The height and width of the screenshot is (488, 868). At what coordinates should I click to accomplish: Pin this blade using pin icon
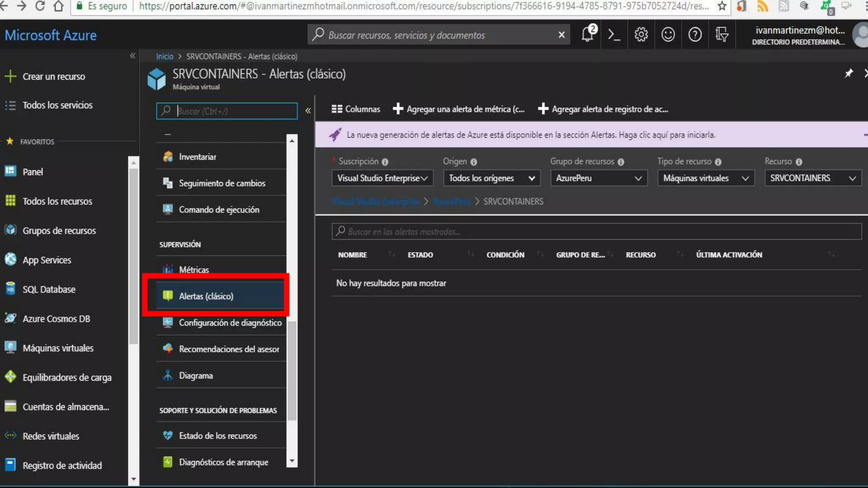(849, 74)
